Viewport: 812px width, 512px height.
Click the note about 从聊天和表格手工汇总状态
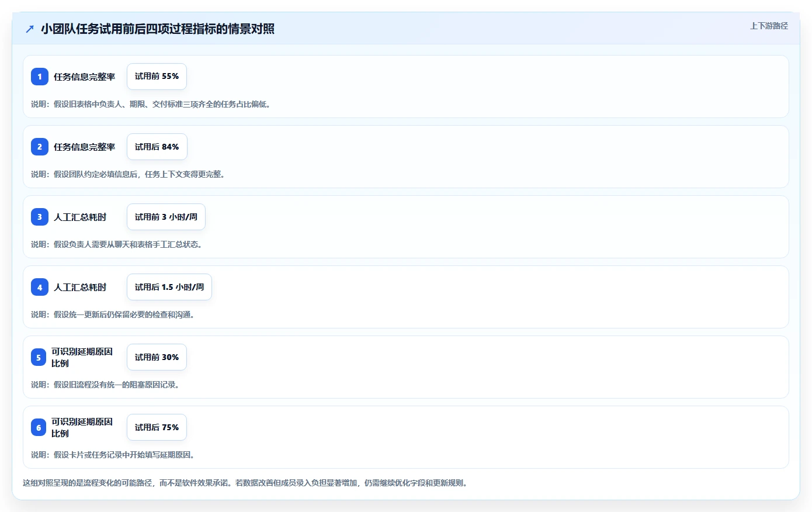(116, 244)
